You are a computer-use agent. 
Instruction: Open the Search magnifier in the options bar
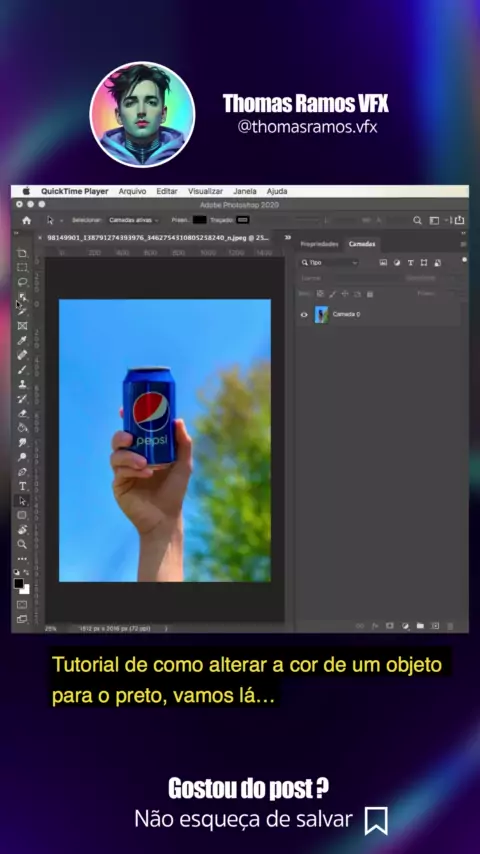pyautogui.click(x=417, y=220)
